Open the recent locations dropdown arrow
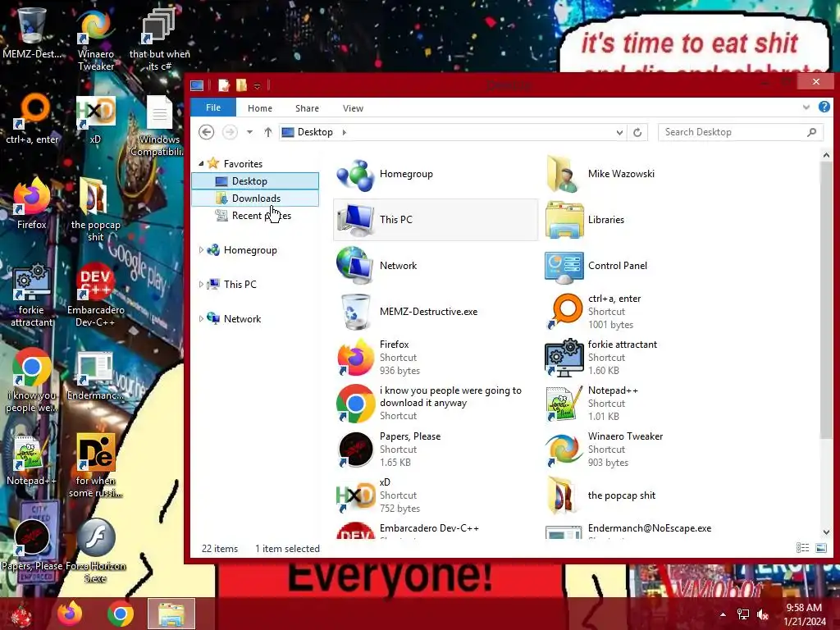Image resolution: width=840 pixels, height=630 pixels. point(249,132)
